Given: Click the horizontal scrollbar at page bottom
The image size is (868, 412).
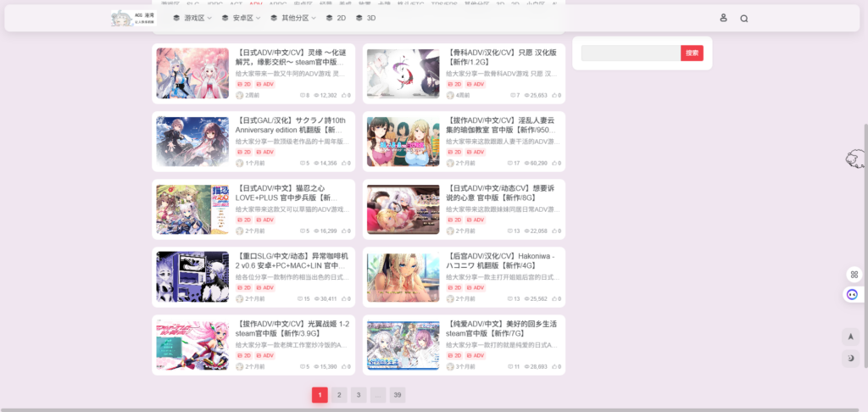Looking at the screenshot, I should coord(424,409).
